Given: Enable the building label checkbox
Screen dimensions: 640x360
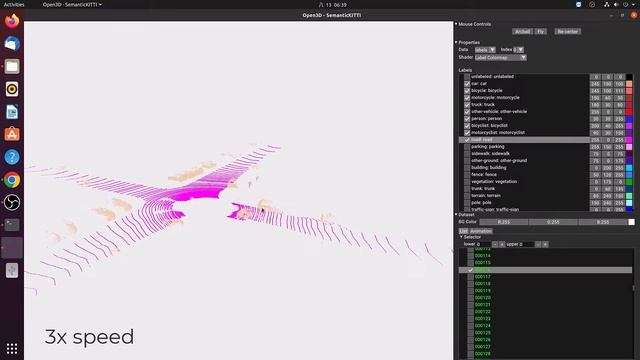Looking at the screenshot, I should tap(467, 168).
